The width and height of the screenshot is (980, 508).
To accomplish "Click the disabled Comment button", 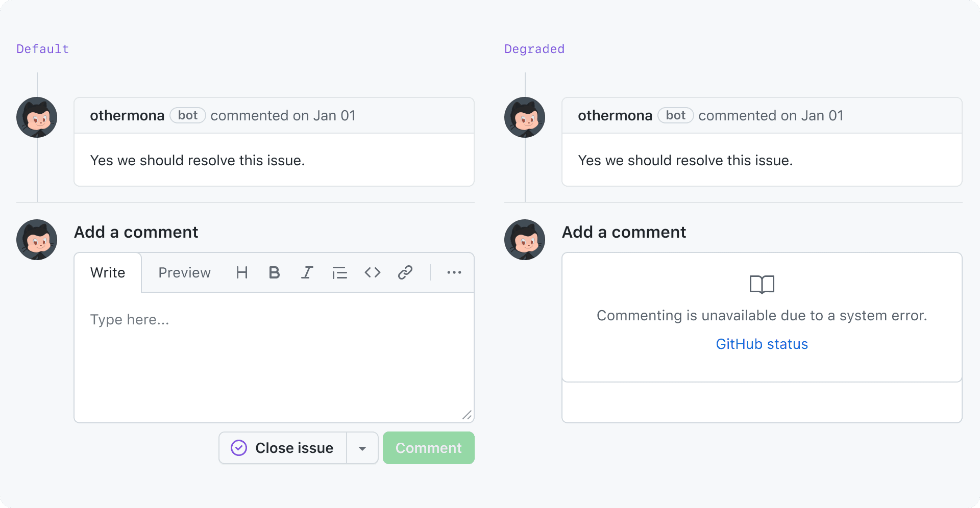I will [x=428, y=448].
